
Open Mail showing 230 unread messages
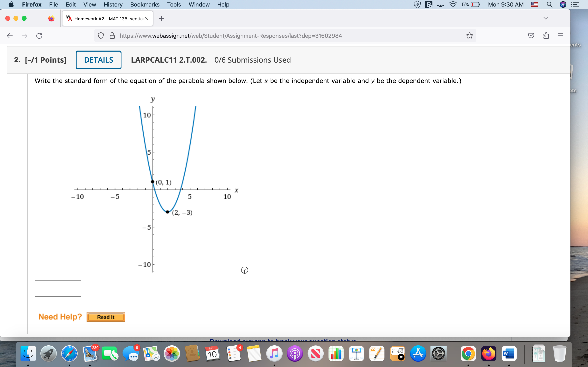pyautogui.click(x=89, y=354)
